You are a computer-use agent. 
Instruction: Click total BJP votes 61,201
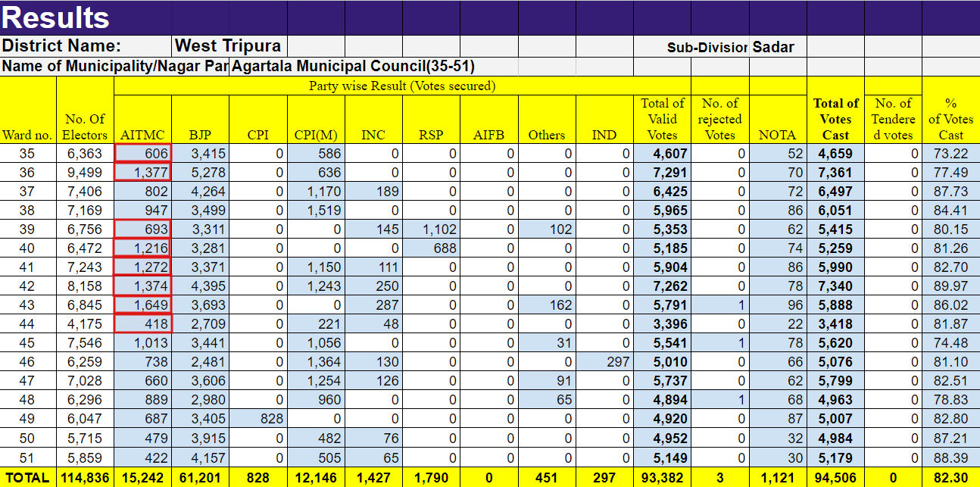pos(200,477)
